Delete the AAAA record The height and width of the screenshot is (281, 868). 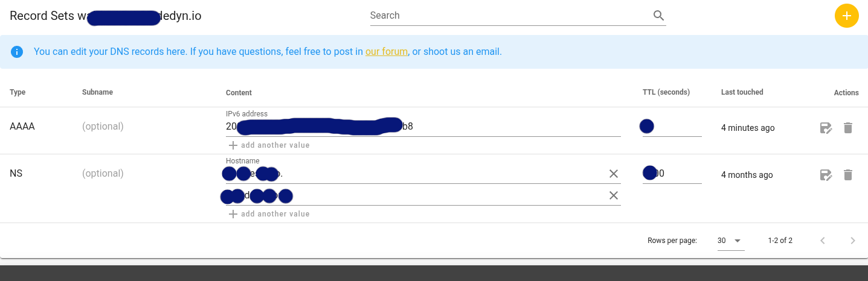(x=848, y=128)
